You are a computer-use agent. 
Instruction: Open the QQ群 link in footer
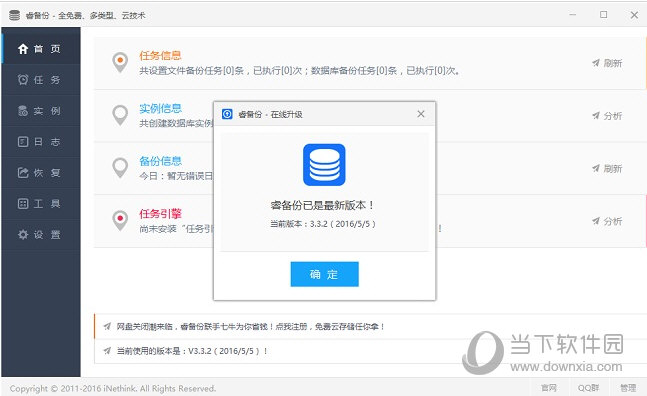pyautogui.click(x=588, y=388)
